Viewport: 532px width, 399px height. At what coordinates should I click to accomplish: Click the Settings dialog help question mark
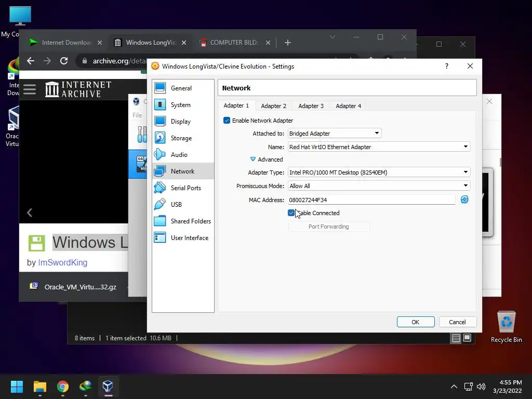coord(446,66)
